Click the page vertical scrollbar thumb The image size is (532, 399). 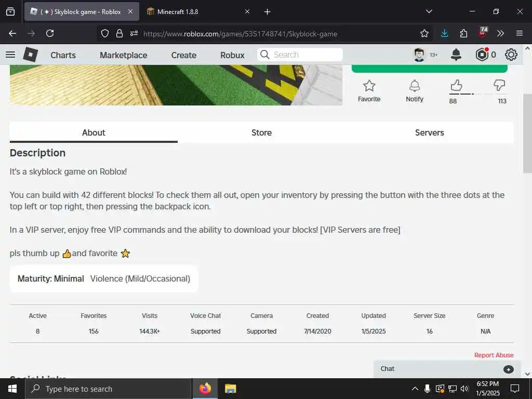527,134
